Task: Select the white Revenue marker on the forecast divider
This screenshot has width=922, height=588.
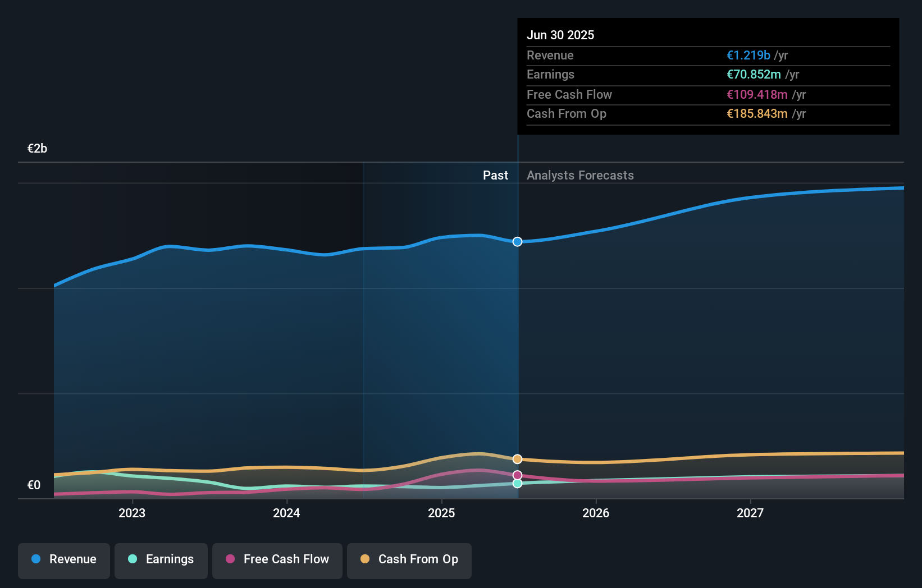Action: tap(517, 242)
